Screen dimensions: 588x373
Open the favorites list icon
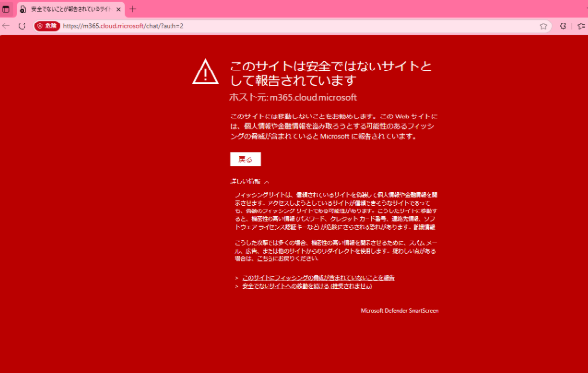(581, 26)
